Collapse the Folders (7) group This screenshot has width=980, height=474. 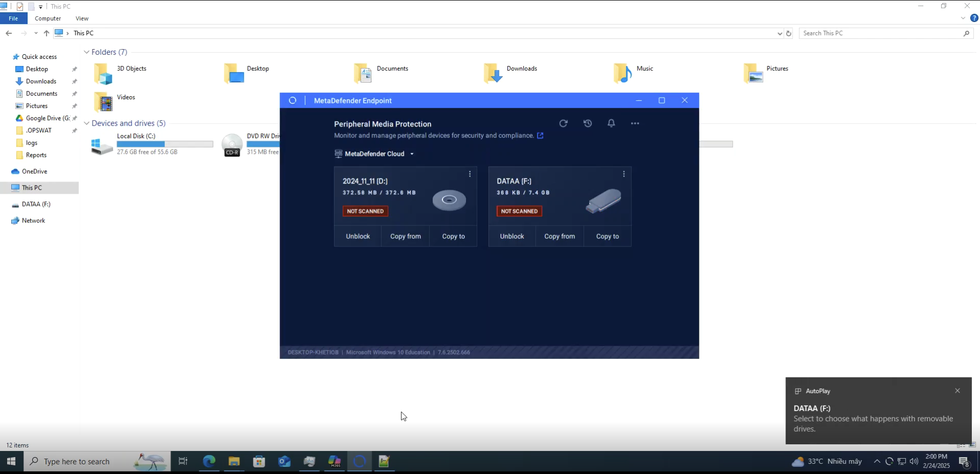(87, 52)
